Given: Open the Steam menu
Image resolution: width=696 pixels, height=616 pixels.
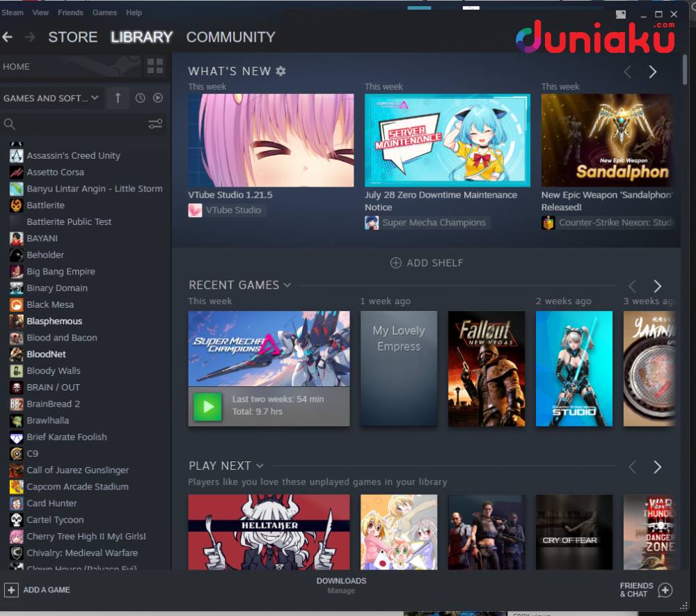Looking at the screenshot, I should [x=13, y=13].
